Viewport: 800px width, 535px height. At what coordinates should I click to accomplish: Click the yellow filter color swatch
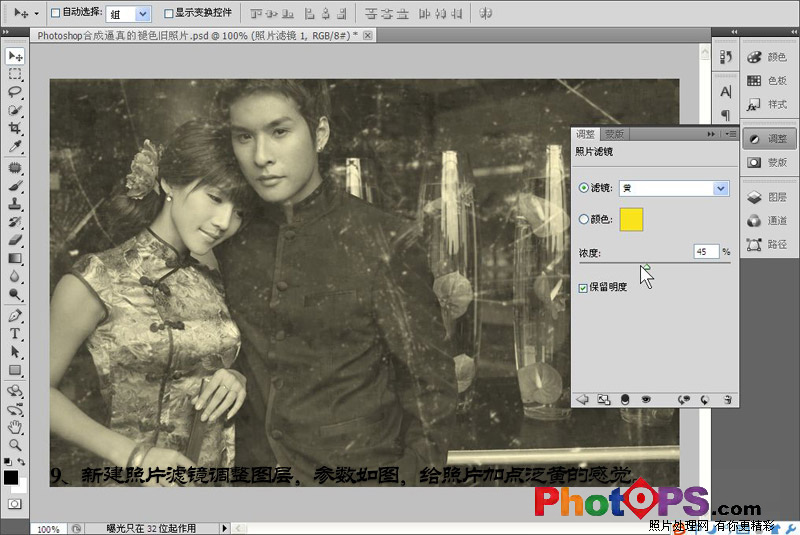tap(631, 219)
